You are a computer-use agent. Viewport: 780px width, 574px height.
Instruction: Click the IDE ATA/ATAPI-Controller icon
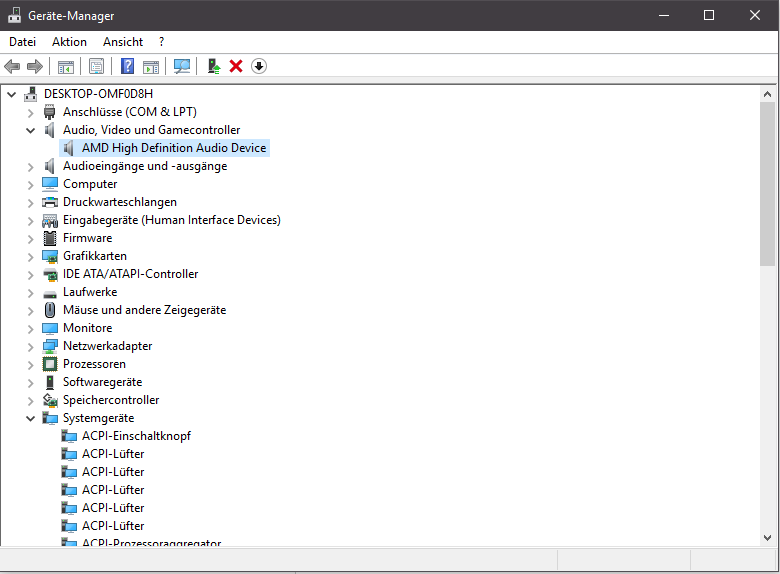50,274
